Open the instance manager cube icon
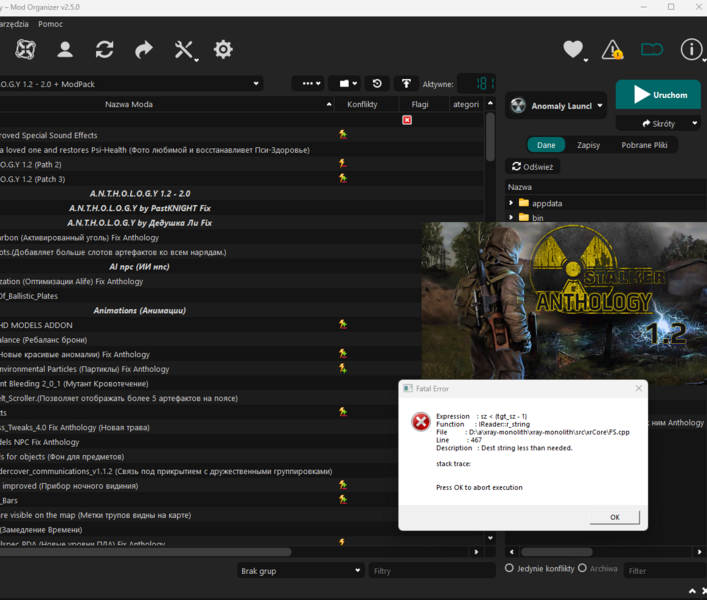Viewport: 707px width, 600px height. pyautogui.click(x=25, y=49)
